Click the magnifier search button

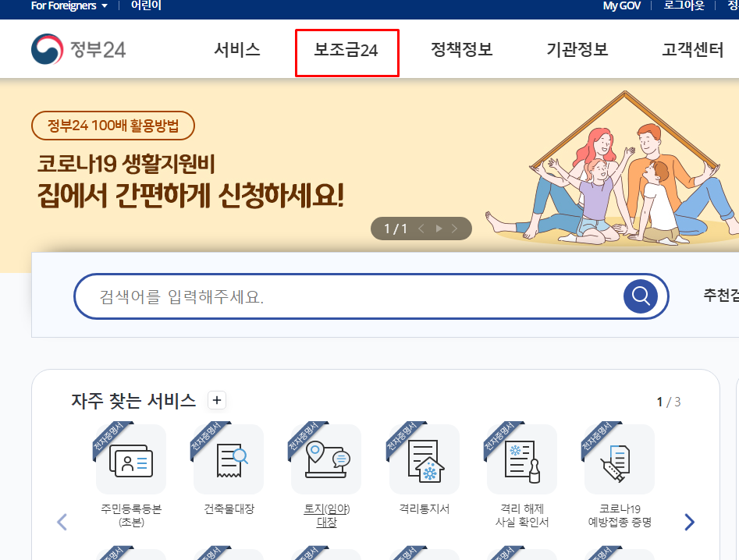tap(641, 296)
